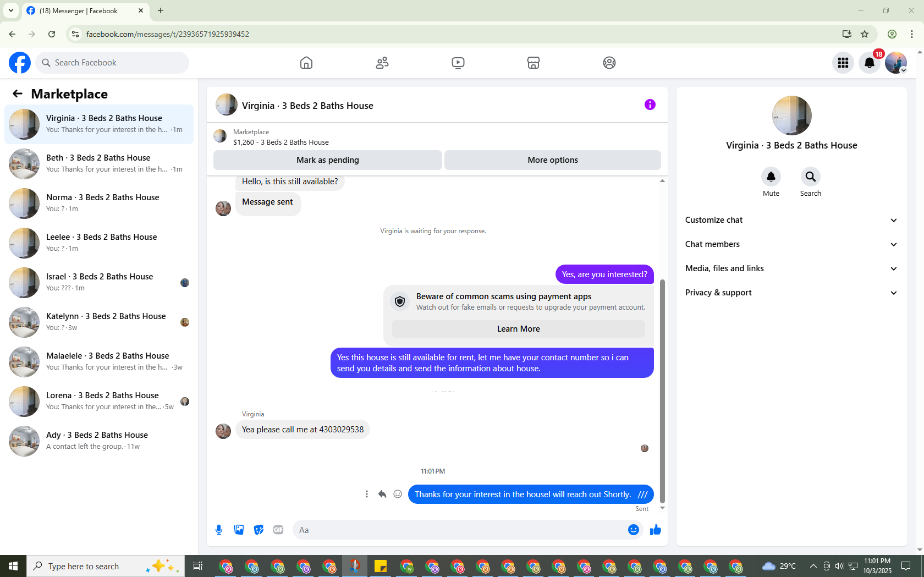This screenshot has width=924, height=577.
Task: Open the browser profile icon
Action: [x=892, y=34]
